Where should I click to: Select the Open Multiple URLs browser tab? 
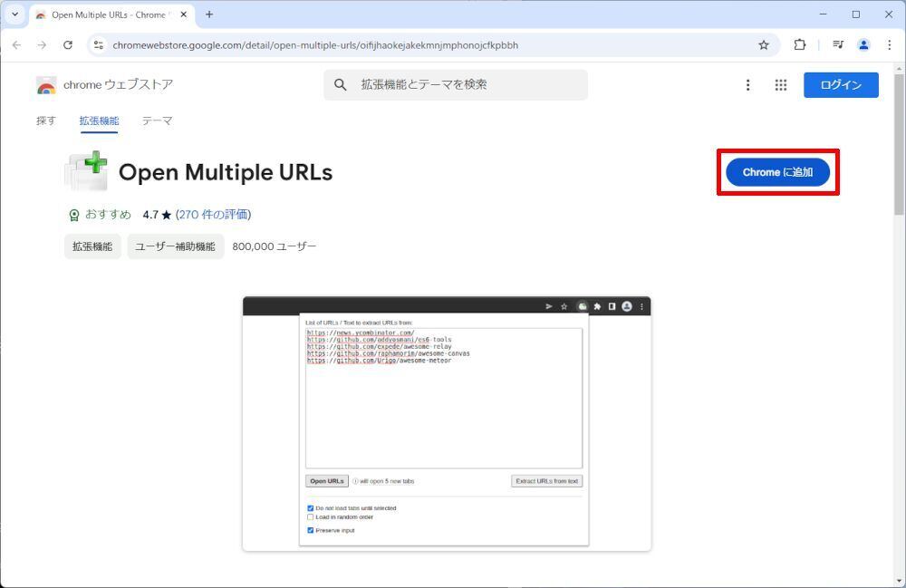[x=111, y=14]
